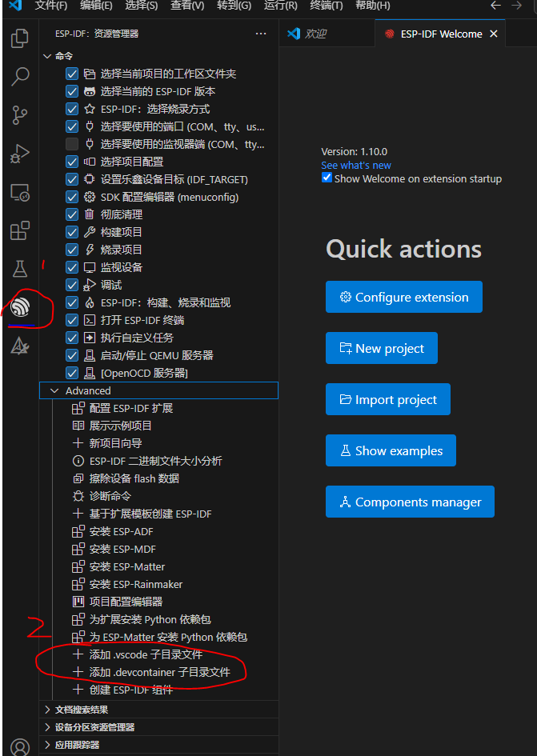Open Run and Debug view
This screenshot has width=537, height=756.
pyautogui.click(x=20, y=154)
